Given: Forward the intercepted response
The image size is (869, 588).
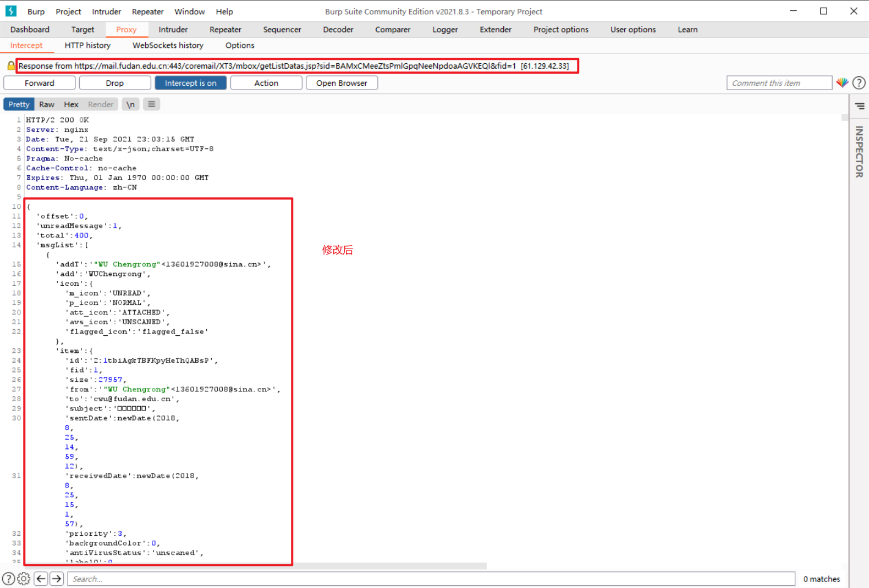Looking at the screenshot, I should 40,83.
